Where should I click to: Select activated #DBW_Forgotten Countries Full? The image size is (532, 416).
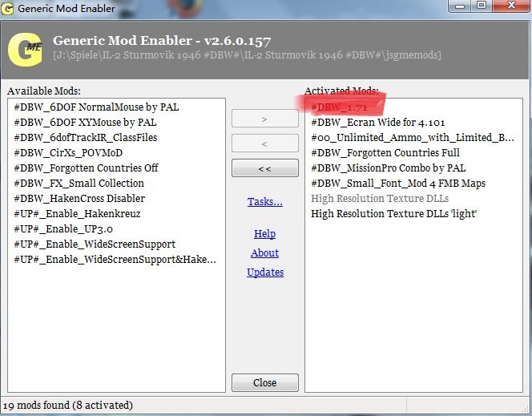(385, 153)
